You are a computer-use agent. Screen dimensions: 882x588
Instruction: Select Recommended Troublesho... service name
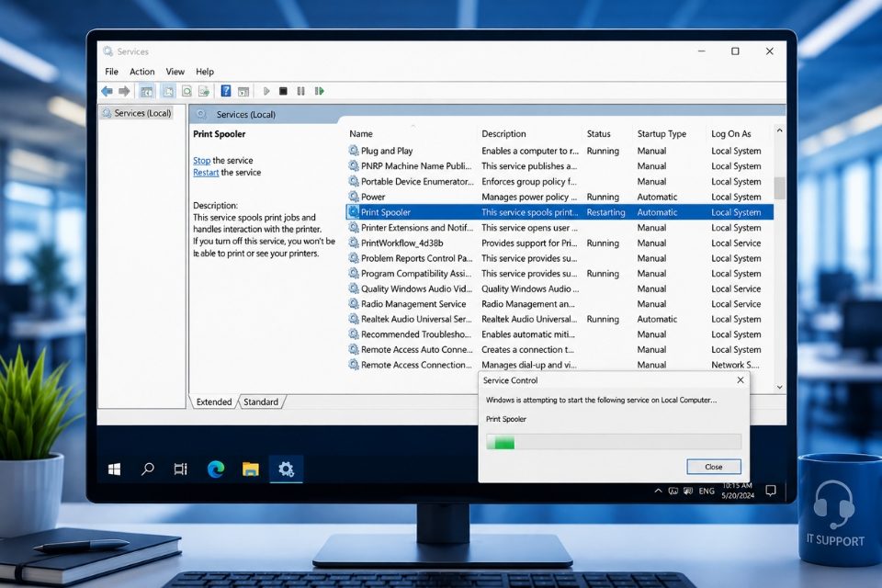pyautogui.click(x=416, y=334)
